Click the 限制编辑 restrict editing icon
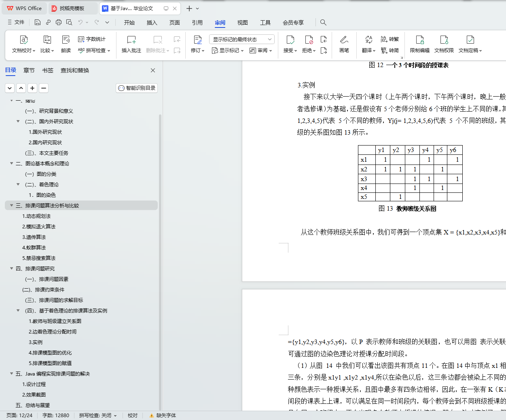The height and width of the screenshot is (420, 506). point(420,40)
